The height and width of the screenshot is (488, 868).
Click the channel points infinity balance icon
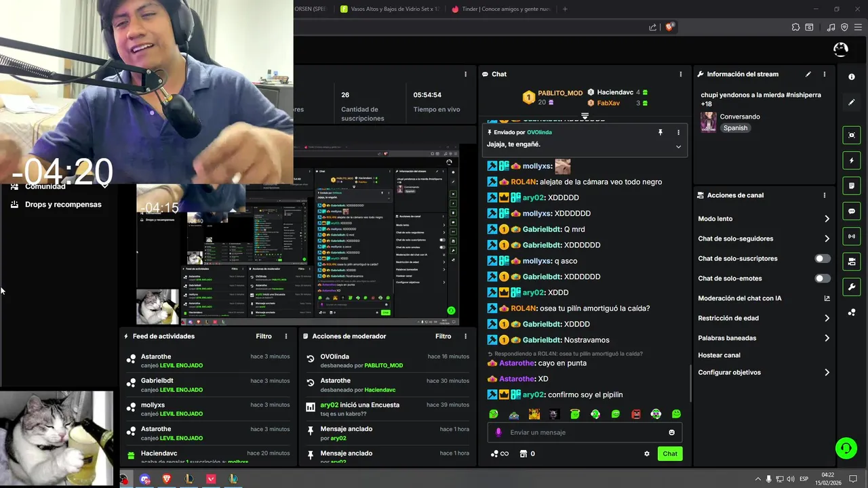click(499, 453)
